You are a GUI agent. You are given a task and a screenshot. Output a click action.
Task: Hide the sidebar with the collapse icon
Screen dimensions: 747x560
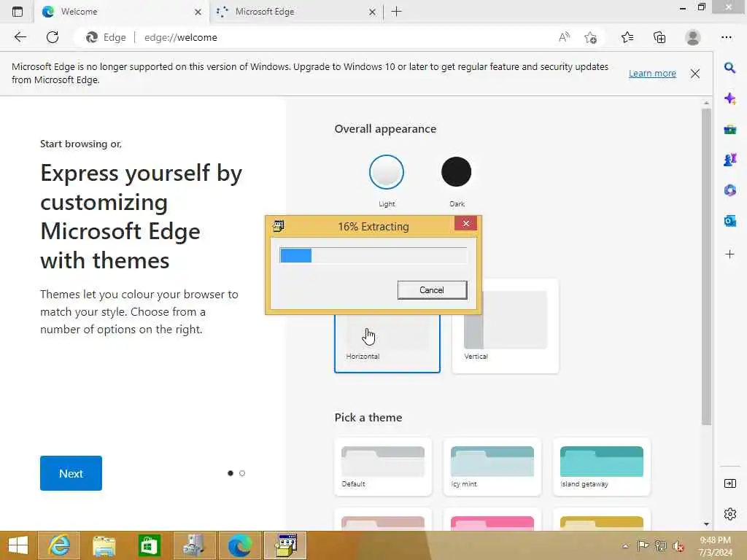pyautogui.click(x=729, y=484)
